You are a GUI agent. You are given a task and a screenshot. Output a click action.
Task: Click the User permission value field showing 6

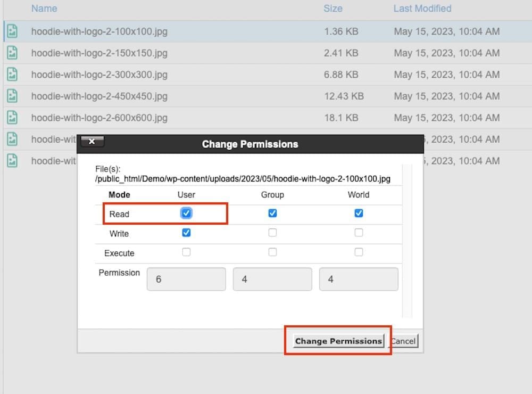[x=186, y=279]
